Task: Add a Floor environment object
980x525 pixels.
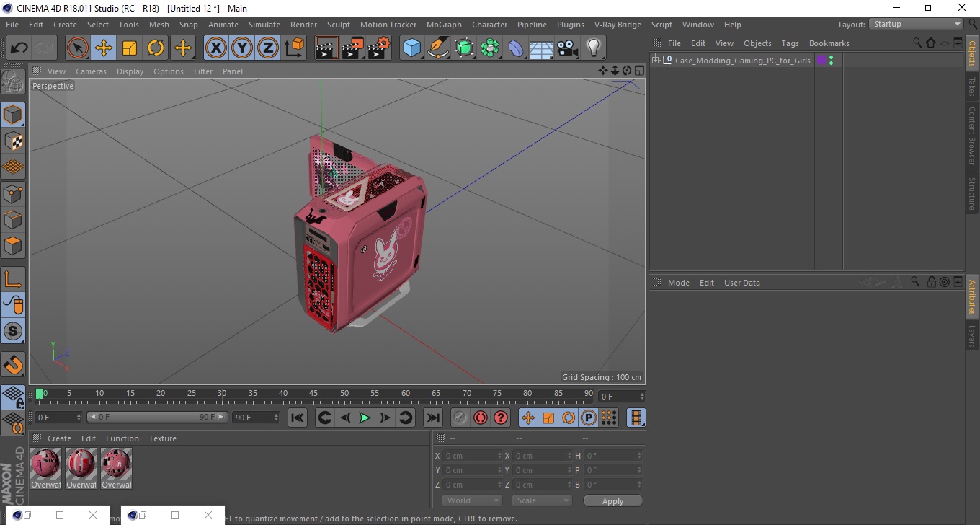Action: click(x=541, y=48)
